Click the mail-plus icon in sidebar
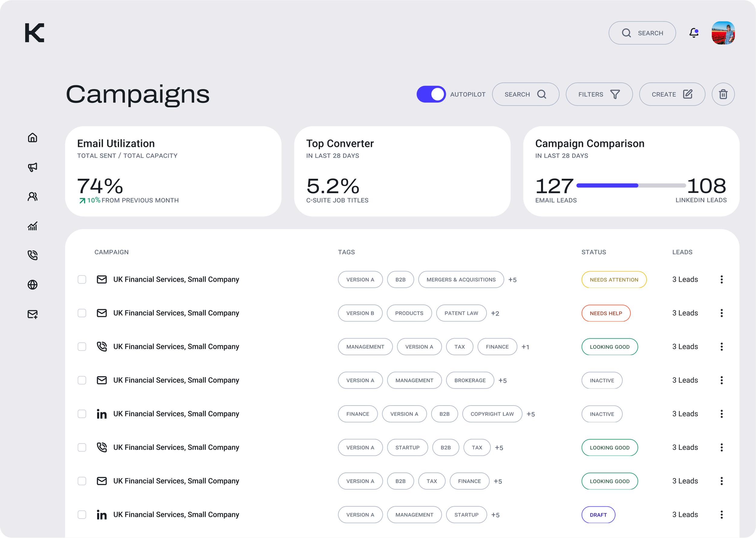Screen dimensions: 756x538 (32, 314)
